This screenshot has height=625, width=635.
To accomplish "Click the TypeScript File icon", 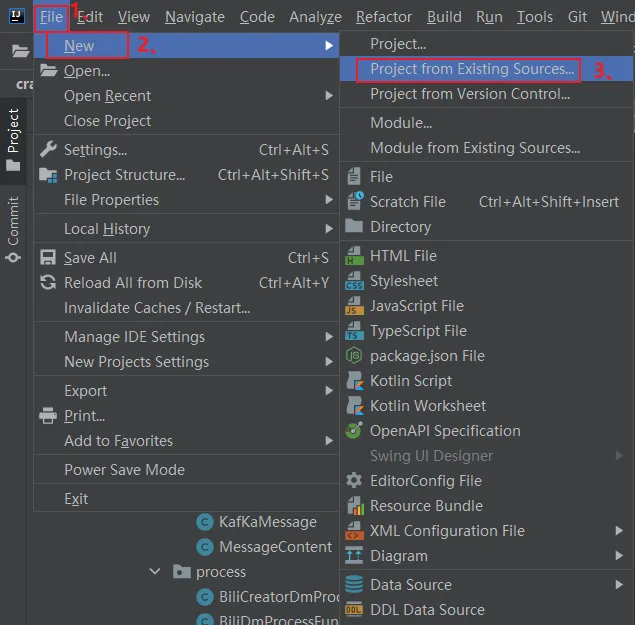I will 354,331.
